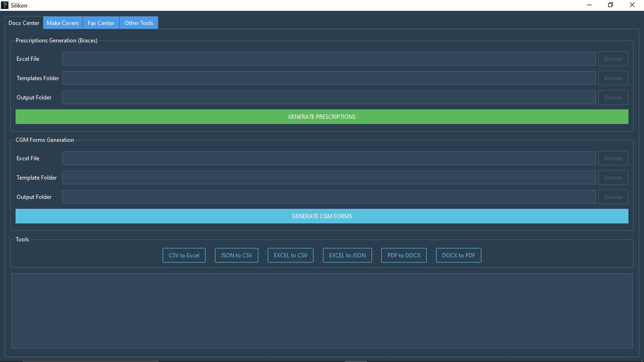
Task: Minimize the Silikon window
Action: pos(589,5)
